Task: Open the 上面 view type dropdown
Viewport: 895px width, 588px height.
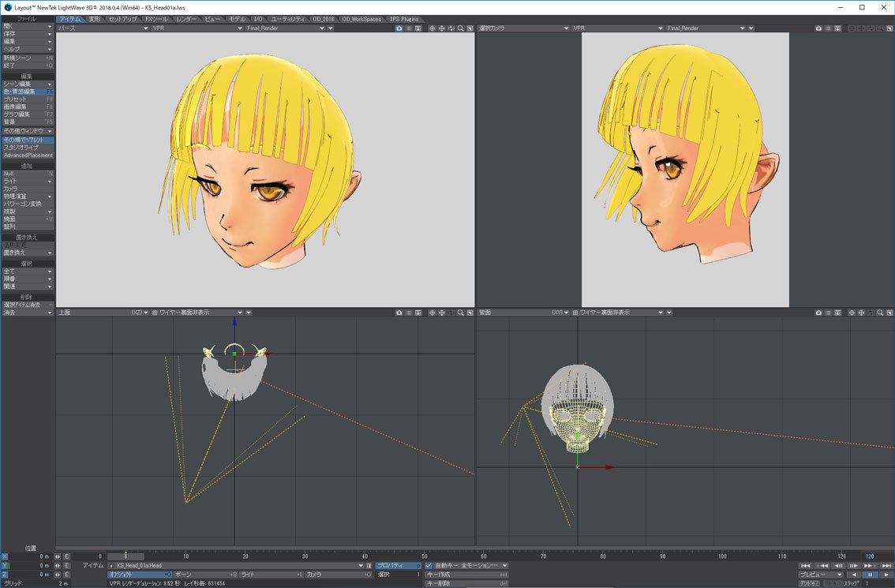Action: click(103, 313)
